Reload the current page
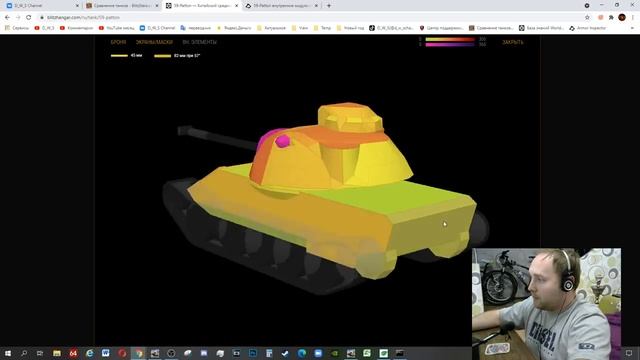The width and height of the screenshot is (640, 360). point(29,18)
